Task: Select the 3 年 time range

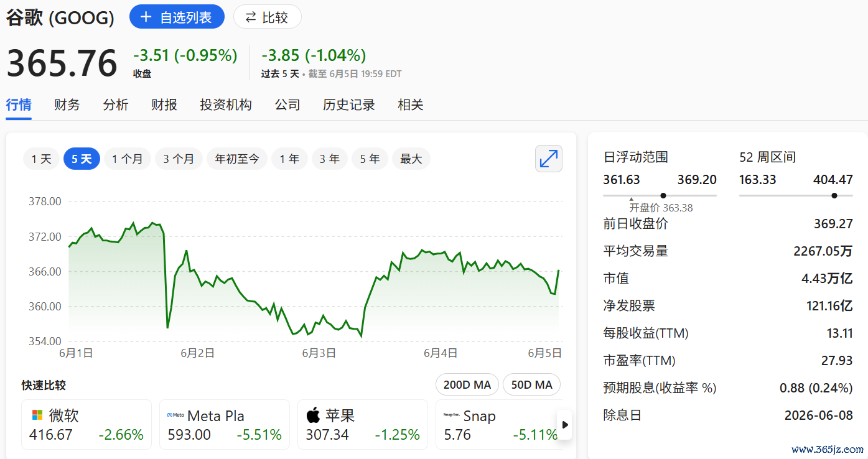Action: [329, 159]
